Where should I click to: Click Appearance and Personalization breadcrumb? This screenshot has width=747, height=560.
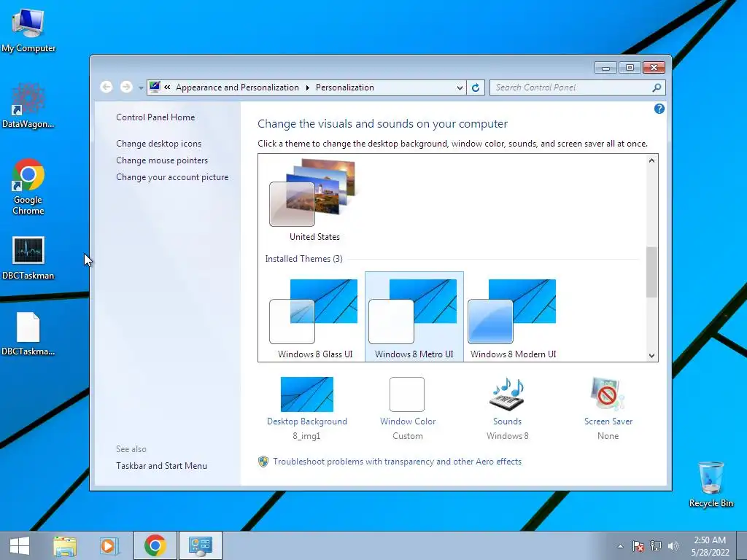pos(237,87)
